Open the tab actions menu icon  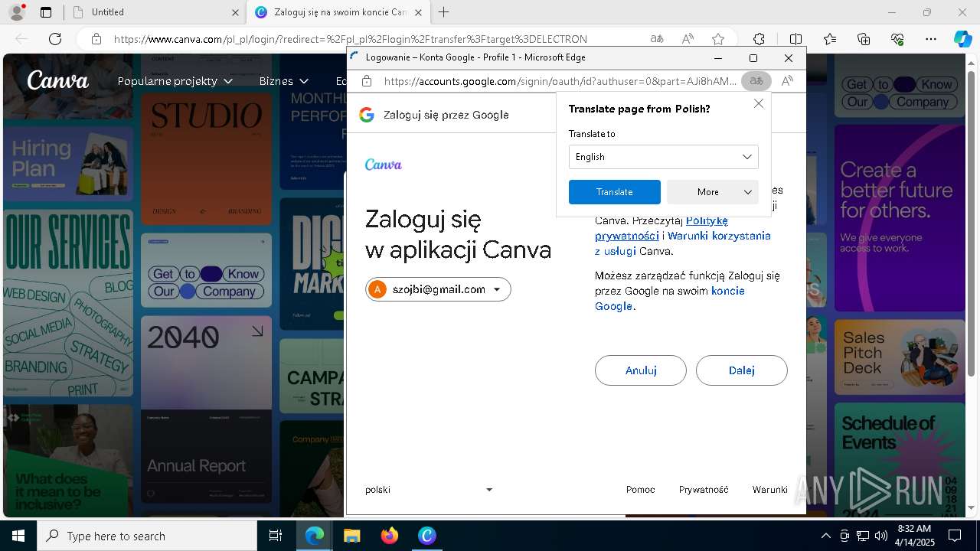46,12
